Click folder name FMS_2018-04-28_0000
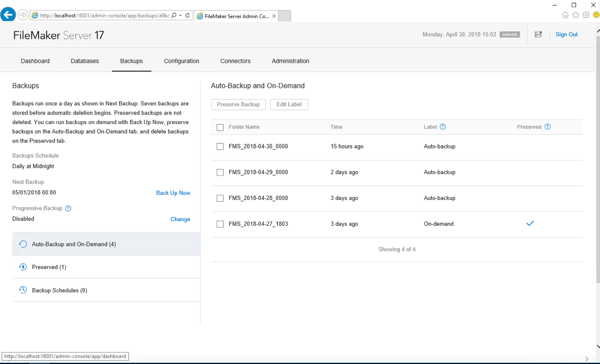The width and height of the screenshot is (600, 364). [258, 198]
